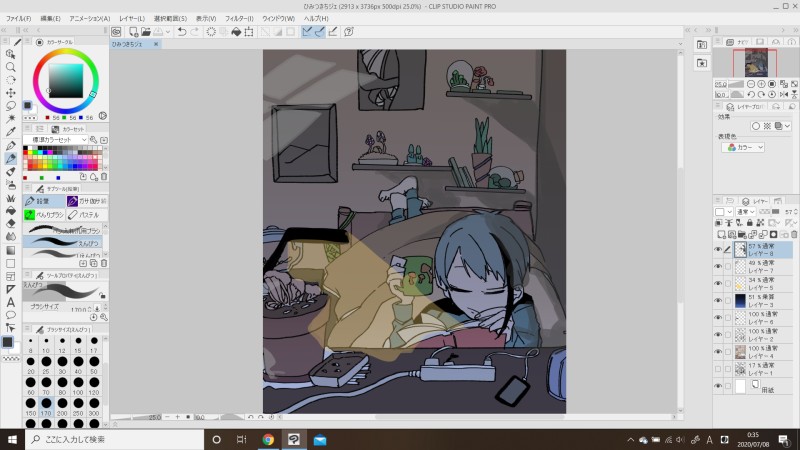Open the layer color palette dropdown arrow
The width and height of the screenshot is (800, 450).
click(730, 211)
